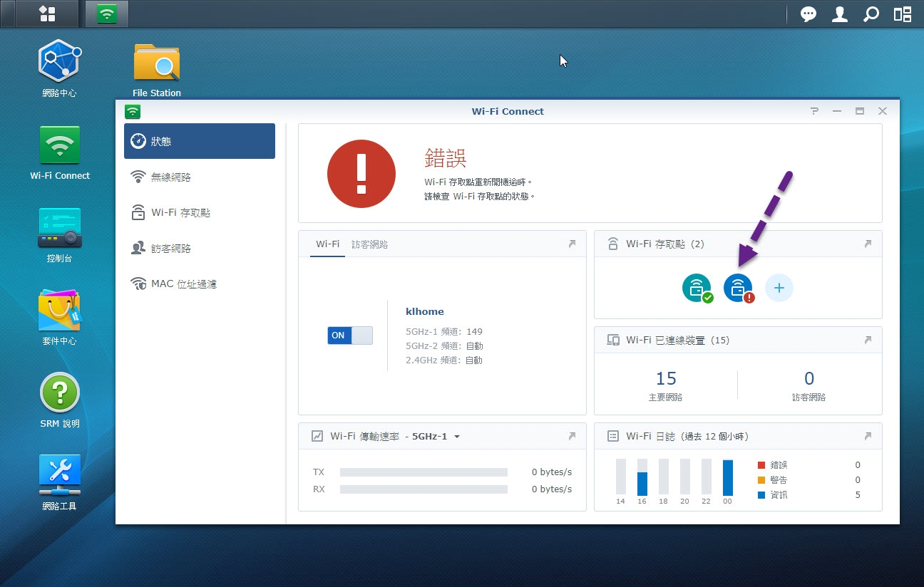Click the log bar for hour 16
The image size is (924, 587).
coord(642,477)
